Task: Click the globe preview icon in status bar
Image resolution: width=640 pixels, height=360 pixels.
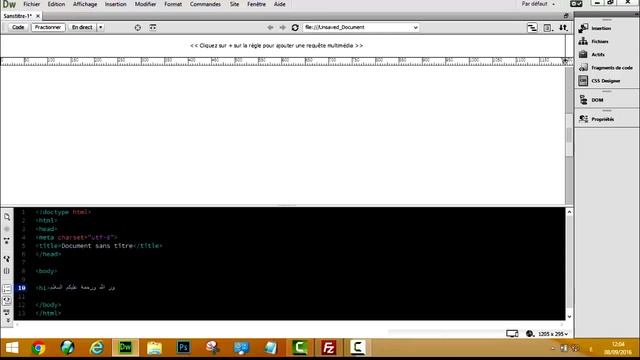Action: pos(530,333)
